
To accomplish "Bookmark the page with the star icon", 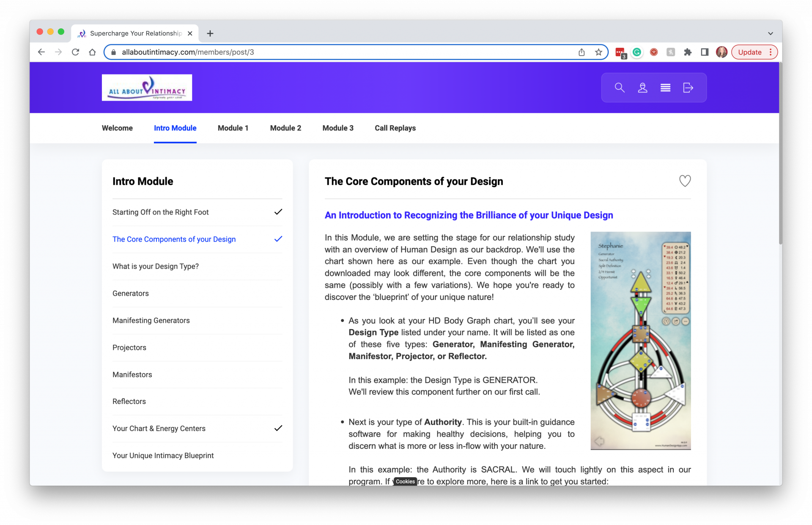I will (x=598, y=52).
